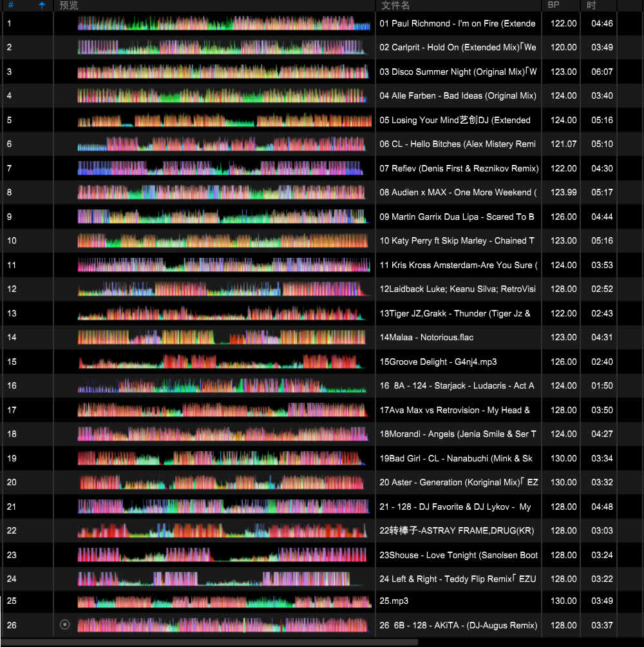Select track "05 Losing Your Mind艺创DJ"
Screen dimensions: 644x647
point(455,120)
